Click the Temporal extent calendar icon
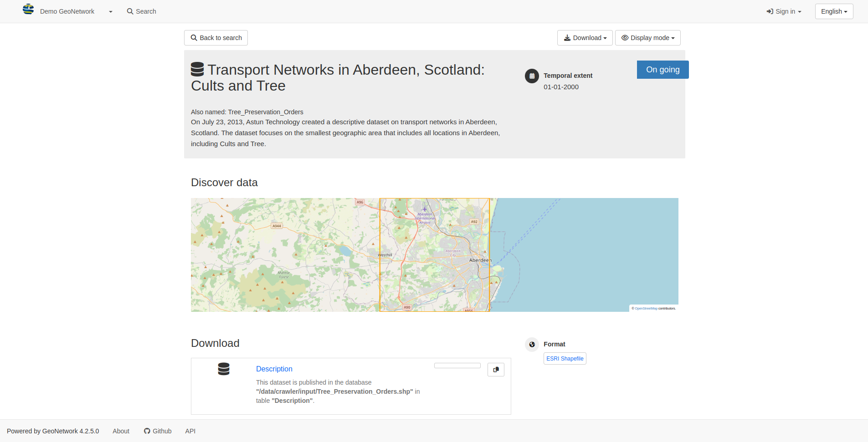Screen dimensions: 868x442 [x=532, y=76]
